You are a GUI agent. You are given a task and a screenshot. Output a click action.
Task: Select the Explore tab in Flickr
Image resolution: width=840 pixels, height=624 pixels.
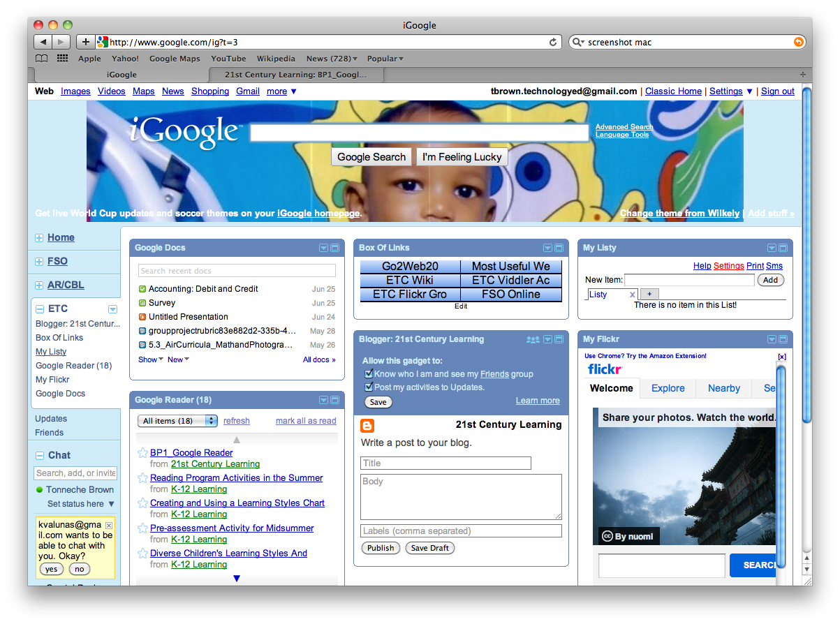click(668, 389)
